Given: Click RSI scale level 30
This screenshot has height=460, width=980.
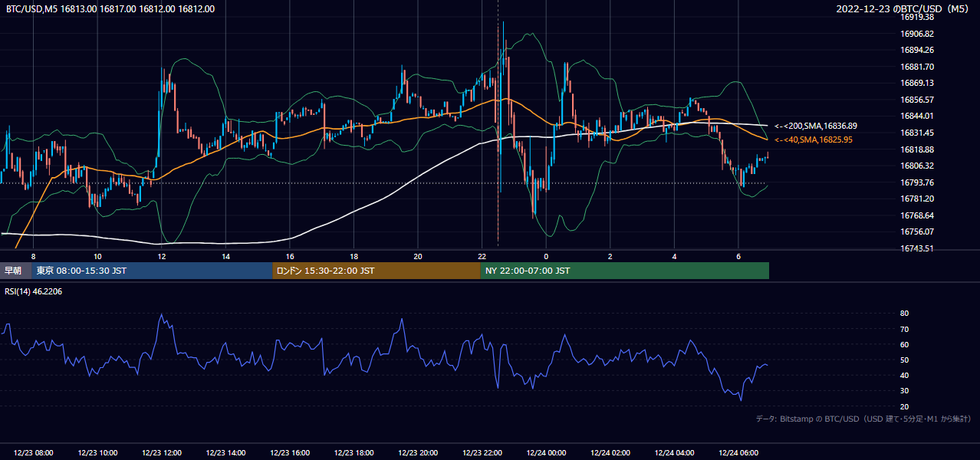Looking at the screenshot, I should click(904, 391).
